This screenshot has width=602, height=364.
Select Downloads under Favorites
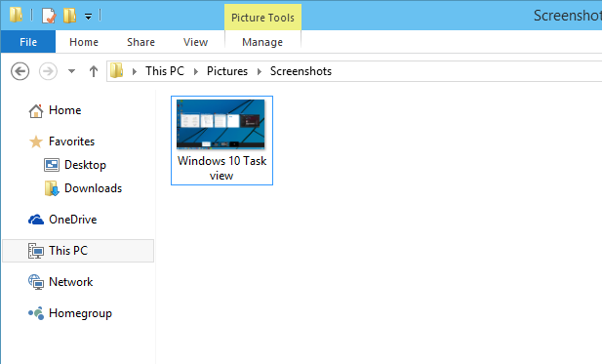point(83,188)
